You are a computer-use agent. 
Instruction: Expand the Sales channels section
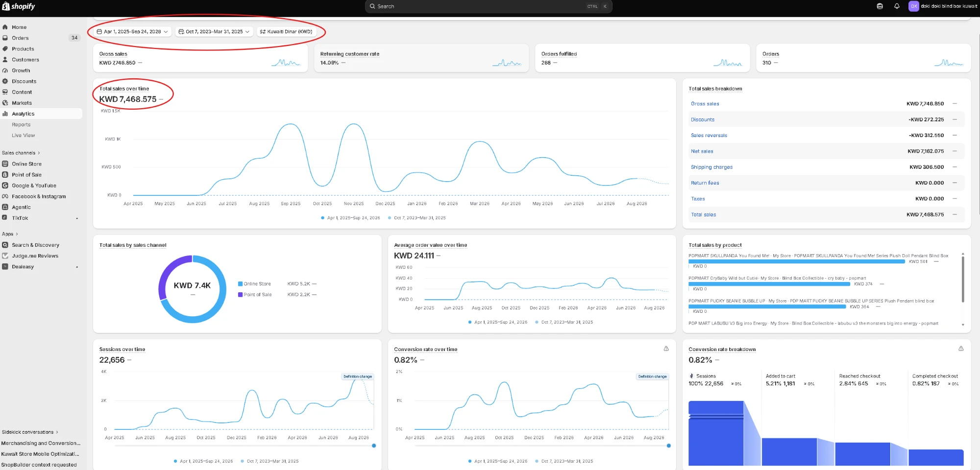pos(21,153)
